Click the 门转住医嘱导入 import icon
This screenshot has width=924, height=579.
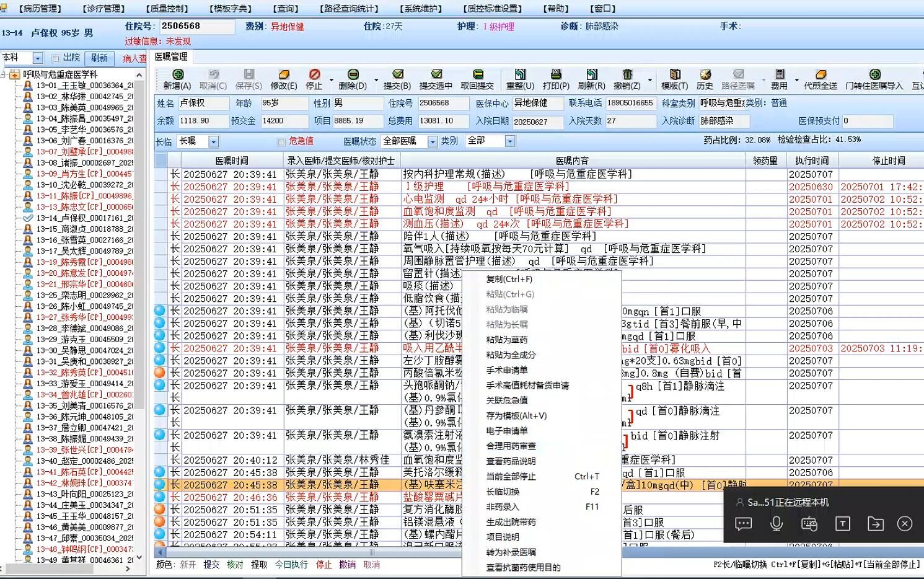(874, 74)
